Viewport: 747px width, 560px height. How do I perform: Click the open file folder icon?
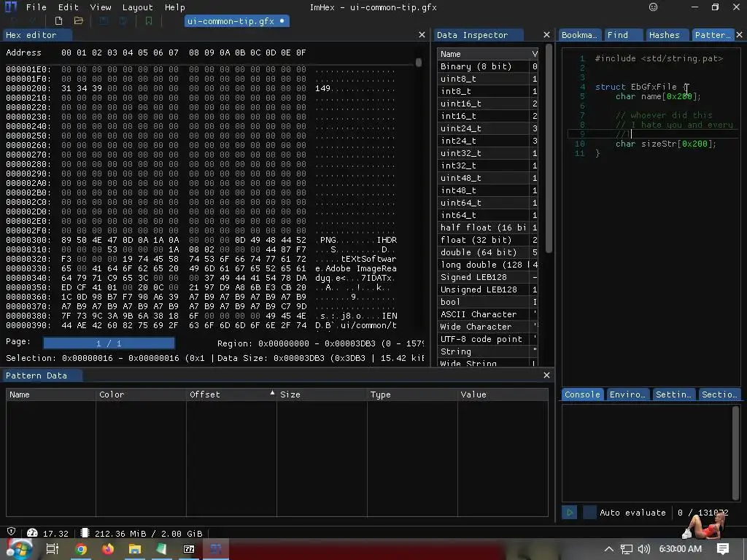(x=79, y=21)
